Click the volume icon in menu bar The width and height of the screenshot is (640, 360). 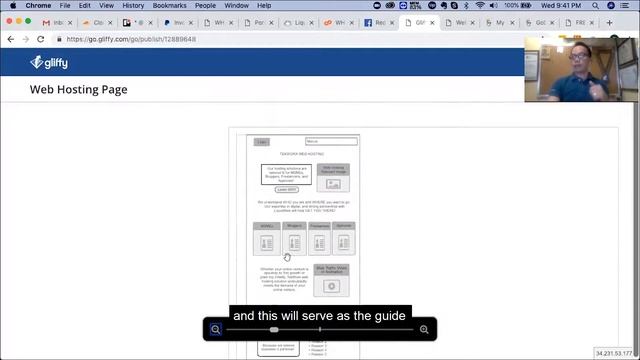pos(493,6)
